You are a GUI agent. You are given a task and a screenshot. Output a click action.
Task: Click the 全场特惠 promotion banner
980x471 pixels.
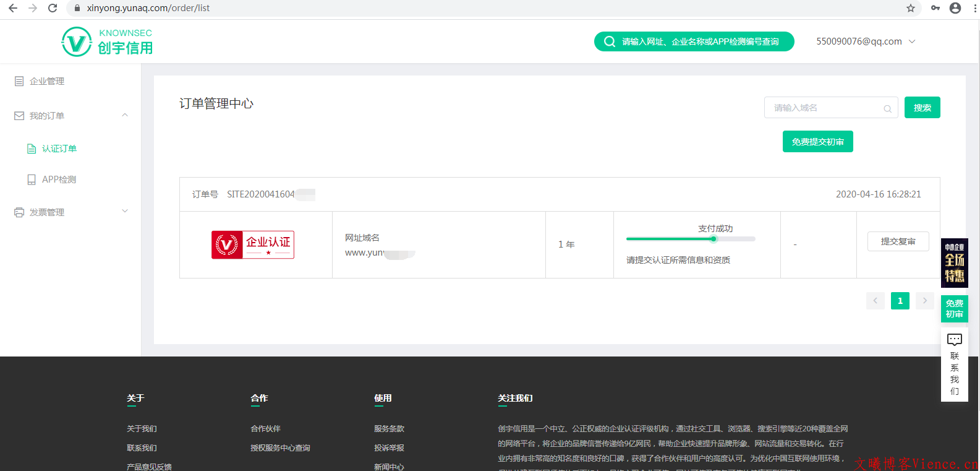(954, 262)
